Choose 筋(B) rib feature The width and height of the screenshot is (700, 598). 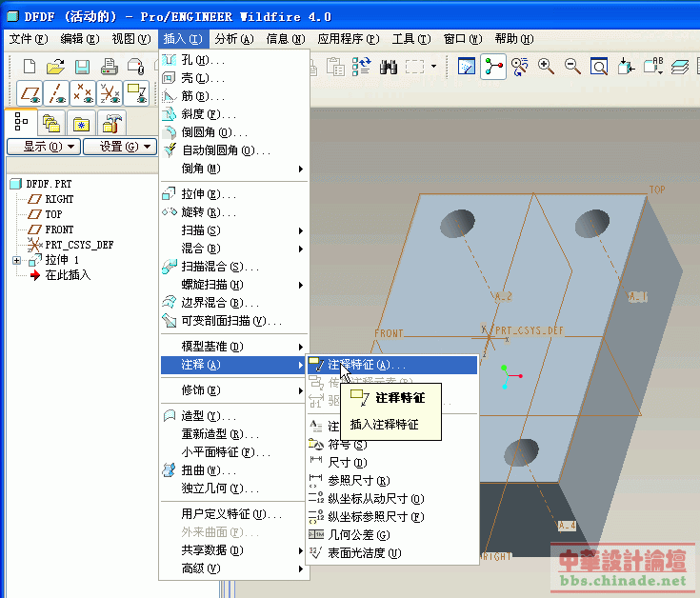234,96
